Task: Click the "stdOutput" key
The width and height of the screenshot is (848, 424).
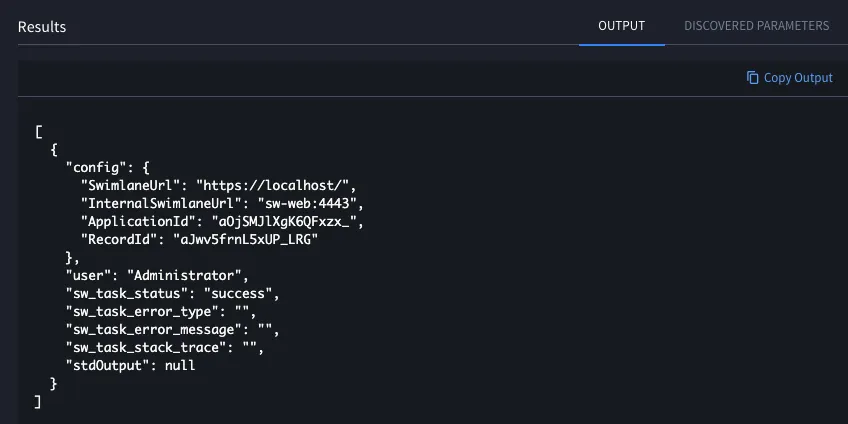Action: (108, 366)
